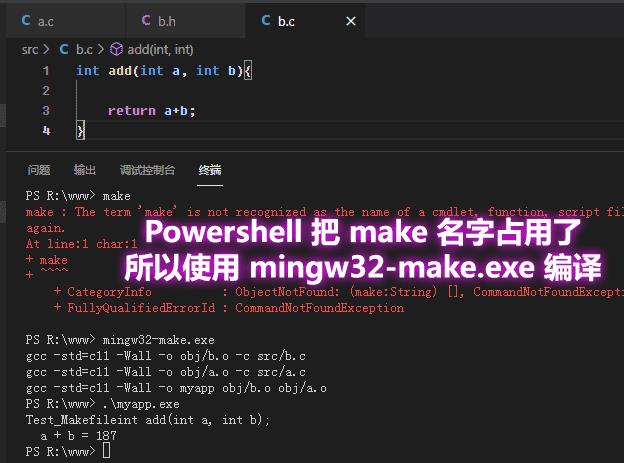Open the 问题 (Problems) panel tab
624x463 pixels.
39,170
